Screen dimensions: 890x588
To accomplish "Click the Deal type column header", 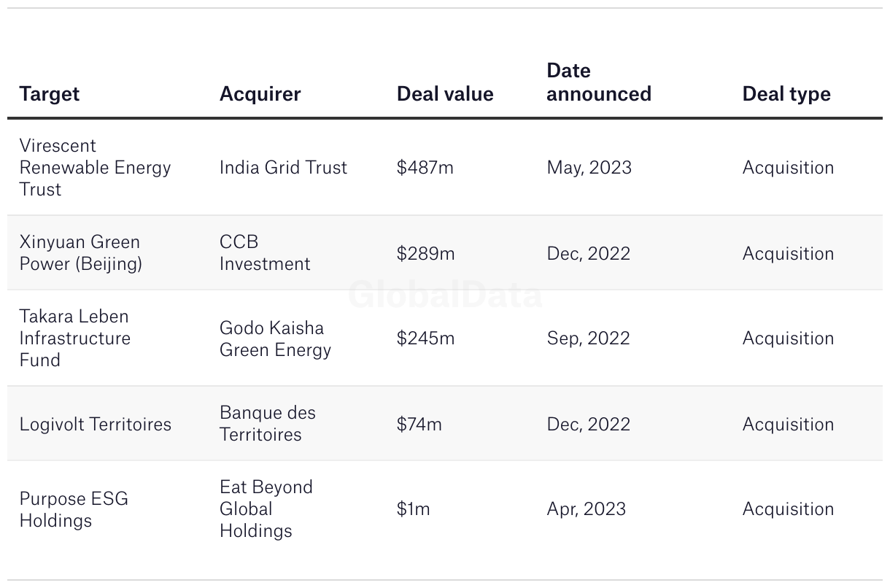I will pos(786,94).
